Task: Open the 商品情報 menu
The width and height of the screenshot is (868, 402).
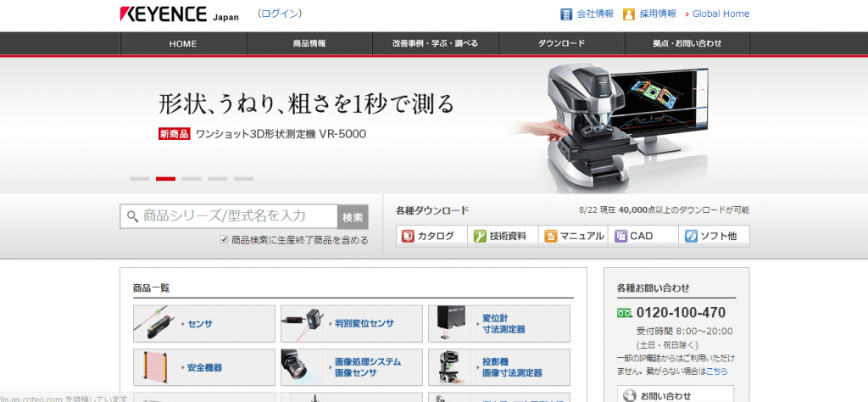Action: [309, 44]
